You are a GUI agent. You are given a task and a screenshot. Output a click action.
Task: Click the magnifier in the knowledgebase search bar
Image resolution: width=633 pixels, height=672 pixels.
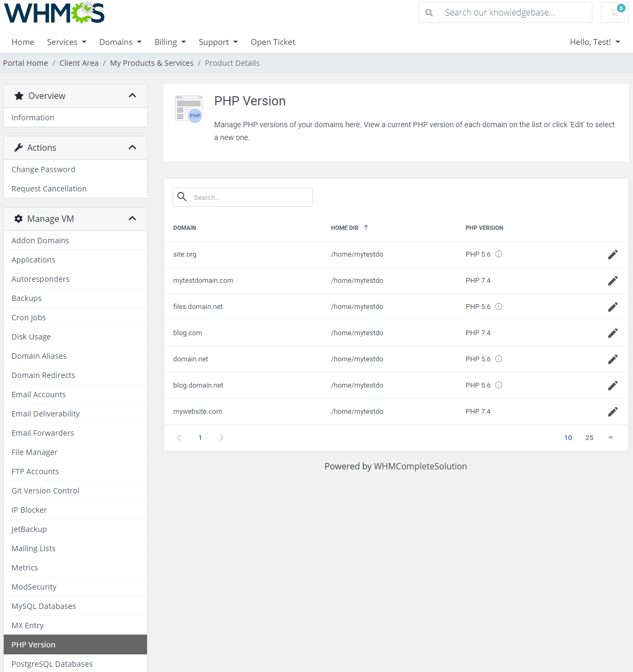pos(429,12)
